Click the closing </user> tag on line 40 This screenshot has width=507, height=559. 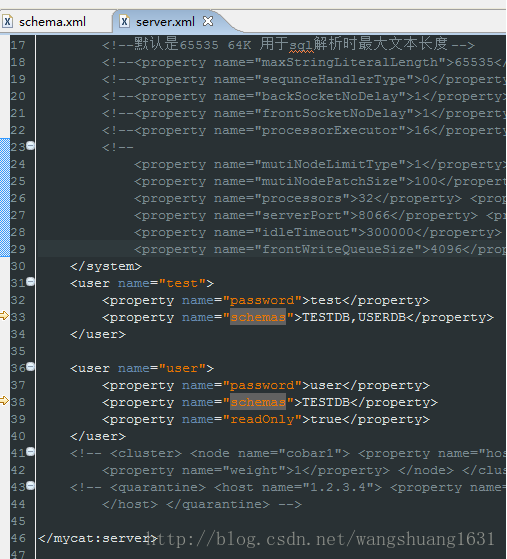click(x=98, y=436)
